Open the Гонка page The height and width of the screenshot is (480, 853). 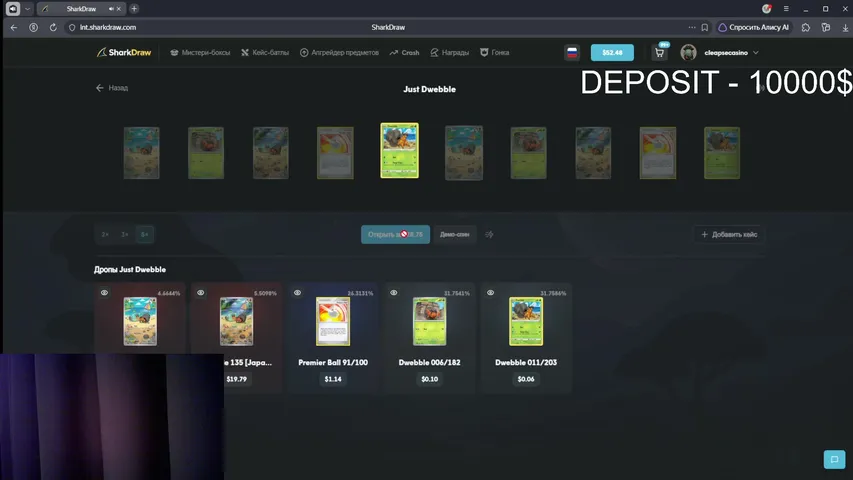point(495,53)
